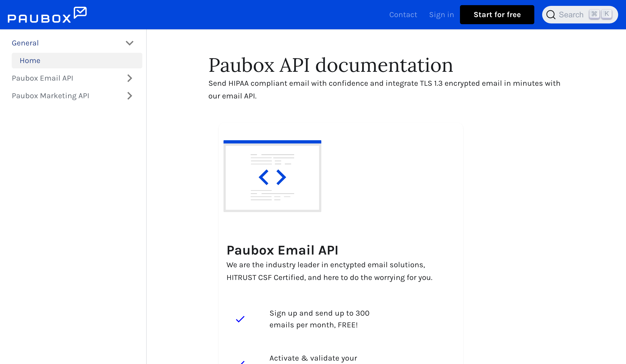The height and width of the screenshot is (364, 626).
Task: Click the text 'Sign up and send up to 300'
Action: [x=319, y=313]
